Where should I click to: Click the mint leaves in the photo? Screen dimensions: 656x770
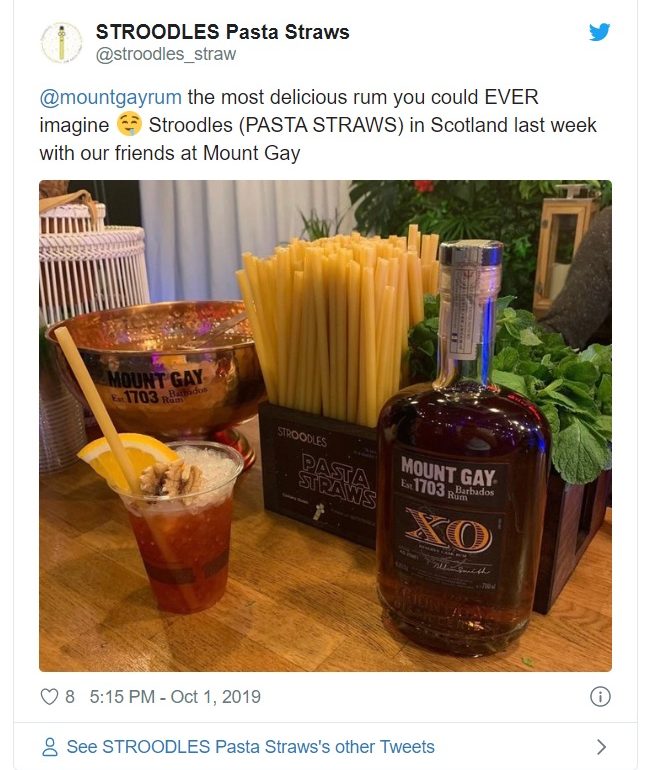pyautogui.click(x=555, y=388)
